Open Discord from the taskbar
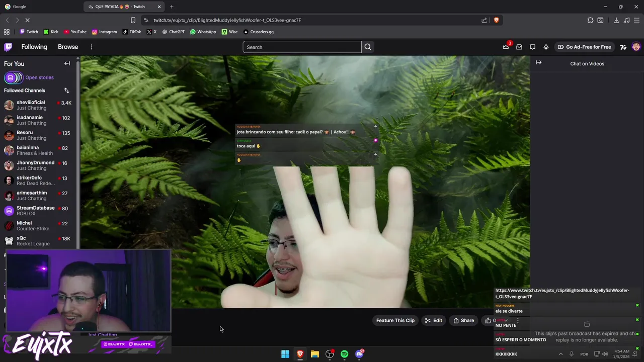This screenshot has height=362, width=644. pos(359,354)
